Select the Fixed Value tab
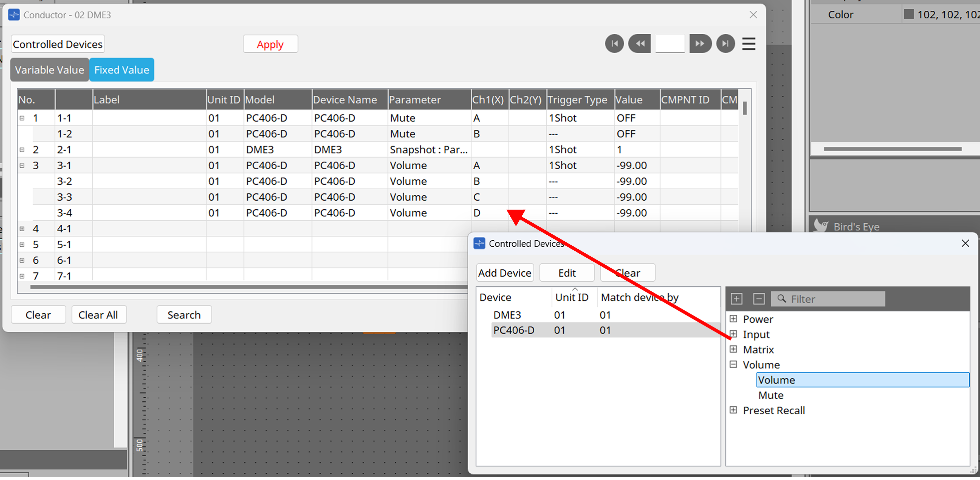Image resolution: width=980 pixels, height=480 pixels. 121,70
